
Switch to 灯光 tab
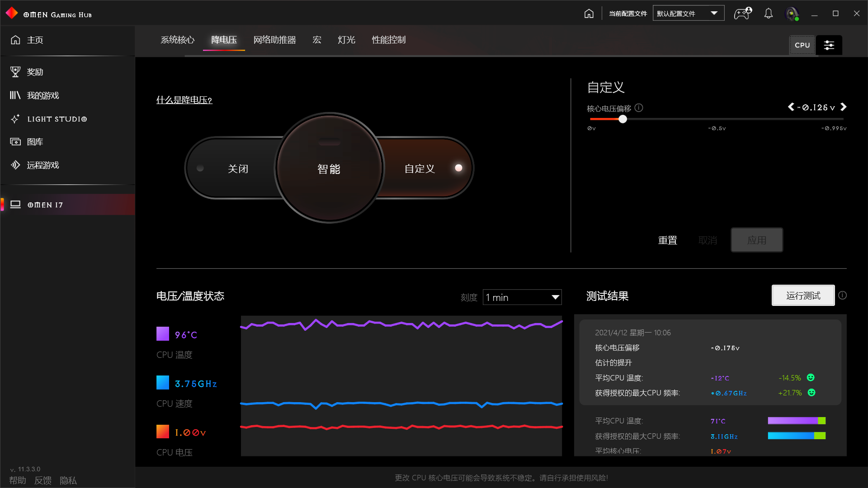[346, 40]
